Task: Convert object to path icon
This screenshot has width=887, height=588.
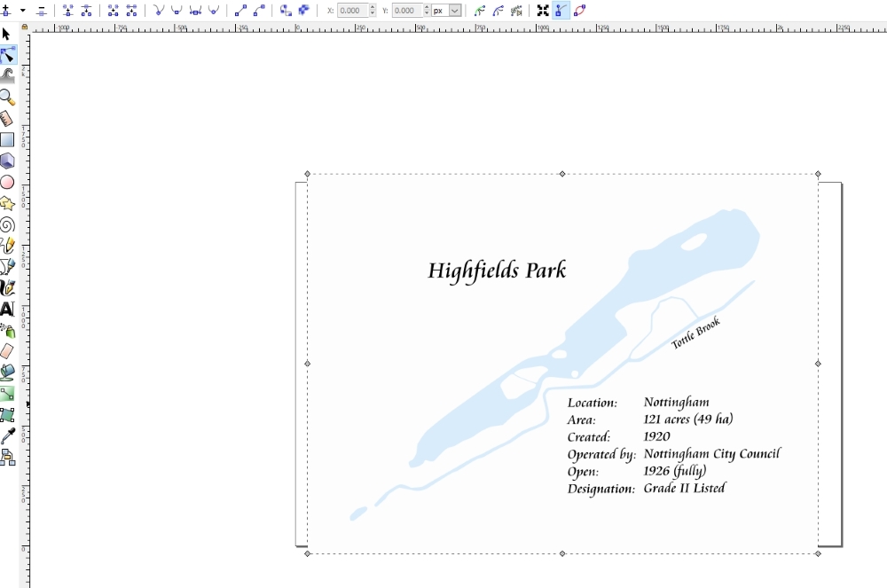Action: tap(286, 10)
